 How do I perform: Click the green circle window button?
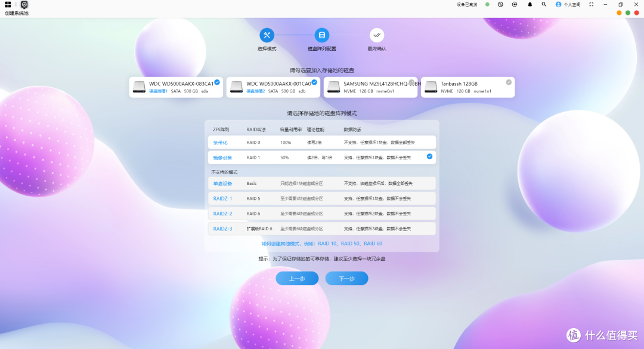click(627, 13)
